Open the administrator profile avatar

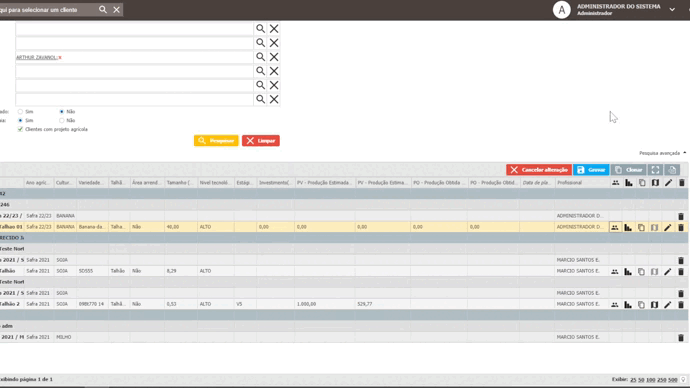coord(562,10)
